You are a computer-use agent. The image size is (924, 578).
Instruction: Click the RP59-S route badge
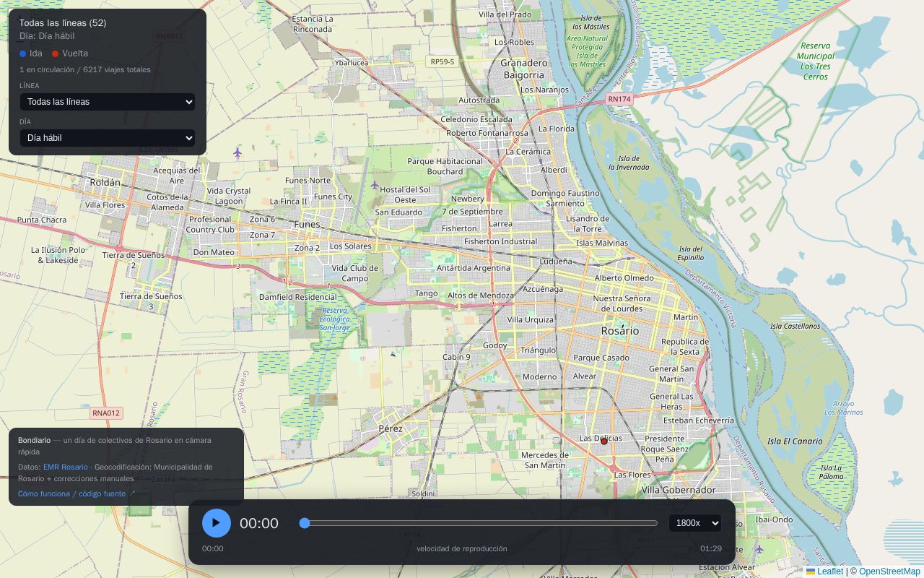442,62
